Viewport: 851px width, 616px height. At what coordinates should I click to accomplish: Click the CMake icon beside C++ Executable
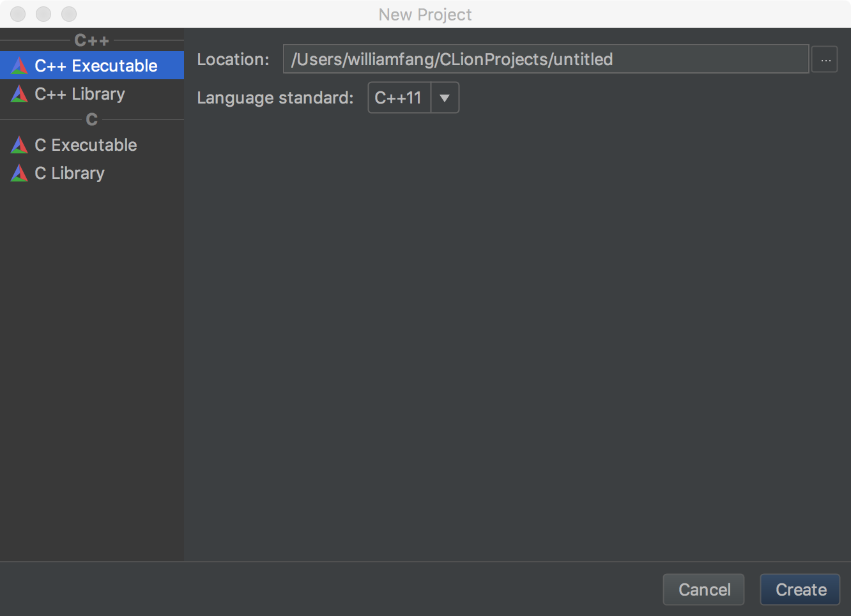pyautogui.click(x=19, y=65)
